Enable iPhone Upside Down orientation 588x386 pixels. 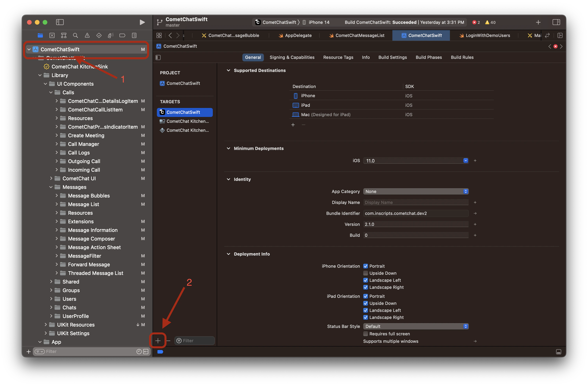[x=365, y=273]
